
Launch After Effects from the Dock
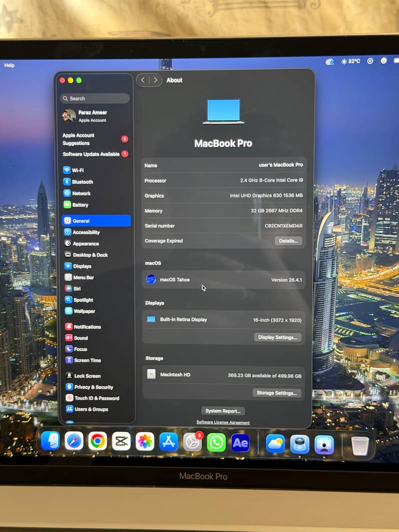click(x=240, y=443)
